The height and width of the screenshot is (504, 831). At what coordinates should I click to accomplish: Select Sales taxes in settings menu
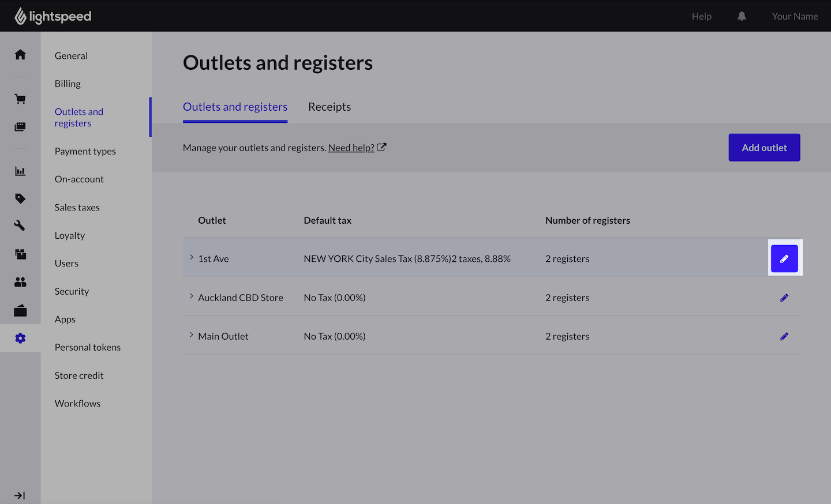click(77, 208)
